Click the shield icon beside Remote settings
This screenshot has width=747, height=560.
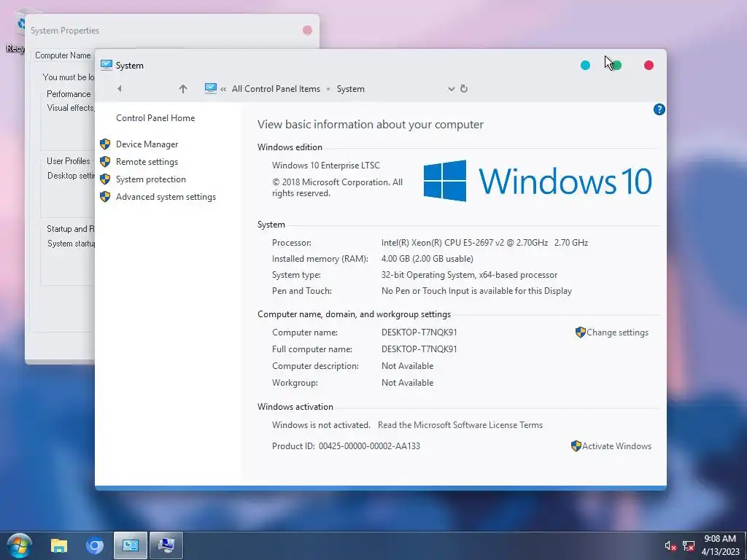[105, 162]
